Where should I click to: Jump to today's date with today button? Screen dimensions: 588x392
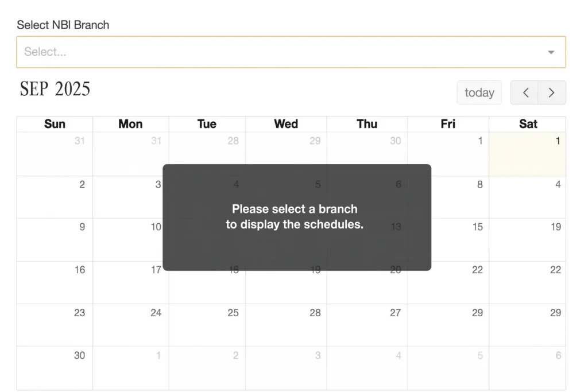479,93
